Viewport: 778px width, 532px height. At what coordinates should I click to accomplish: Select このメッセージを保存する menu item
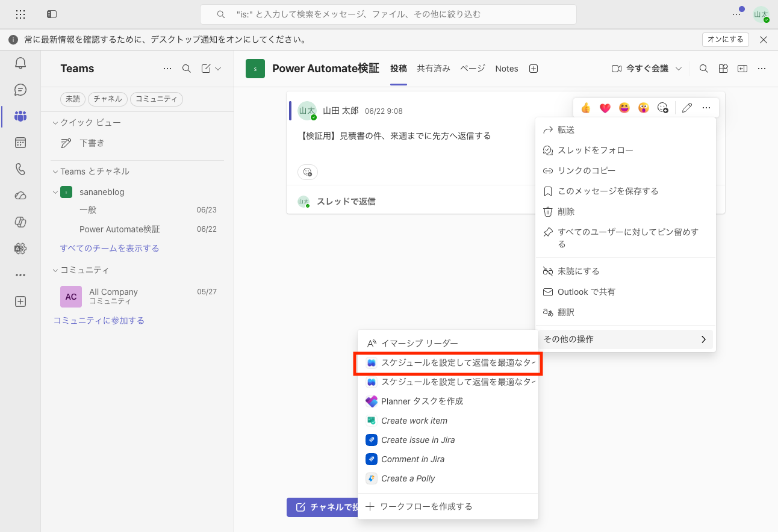tap(625, 191)
